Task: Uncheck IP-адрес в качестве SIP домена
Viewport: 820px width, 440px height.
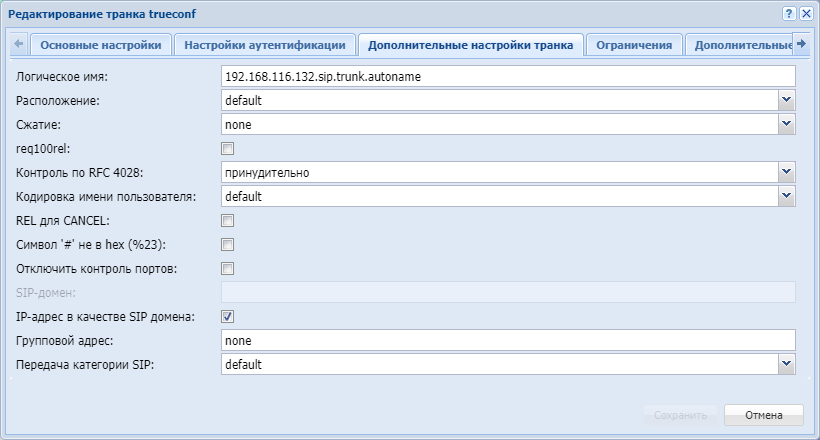Action: (228, 316)
